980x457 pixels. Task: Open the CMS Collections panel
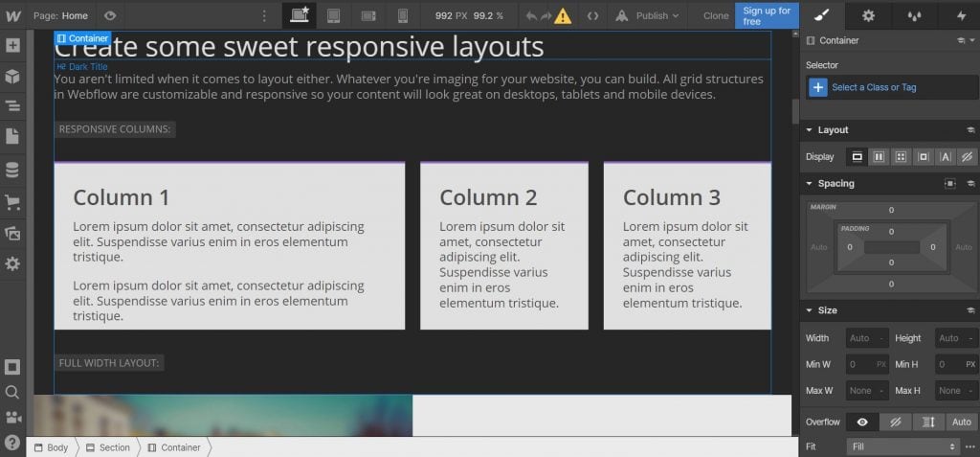point(12,170)
